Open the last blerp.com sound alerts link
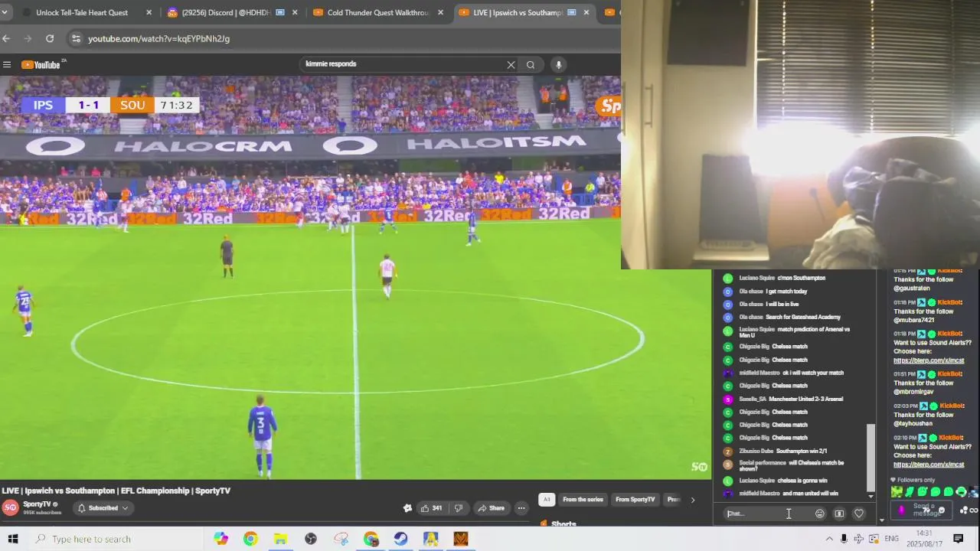980x551 pixels. [929, 465]
